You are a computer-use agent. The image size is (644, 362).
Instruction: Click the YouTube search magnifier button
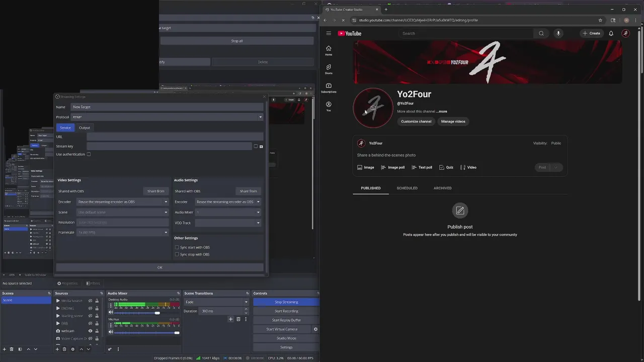click(541, 34)
